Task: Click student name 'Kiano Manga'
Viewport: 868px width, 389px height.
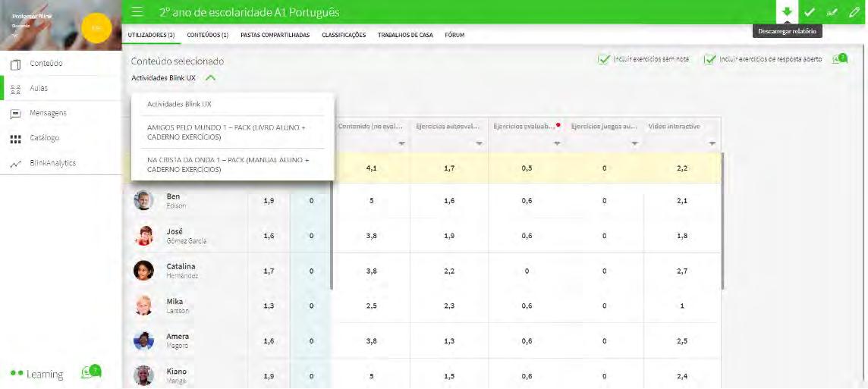Action: tap(177, 375)
